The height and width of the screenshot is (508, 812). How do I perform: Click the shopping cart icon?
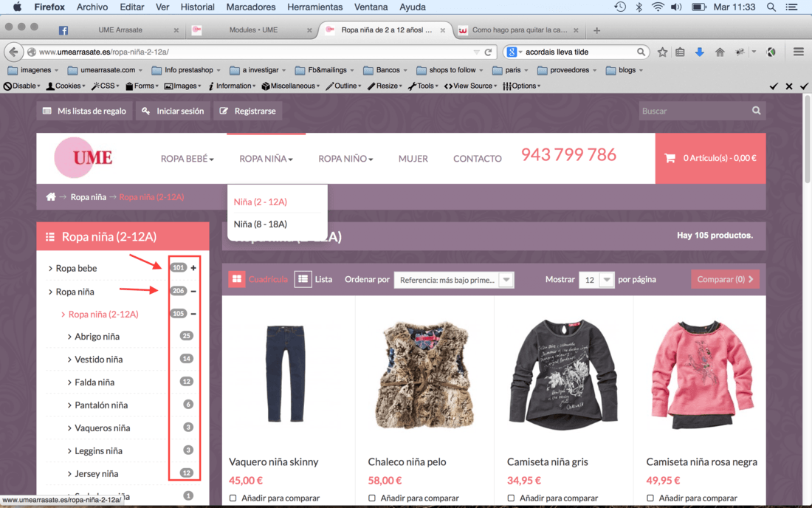670,158
